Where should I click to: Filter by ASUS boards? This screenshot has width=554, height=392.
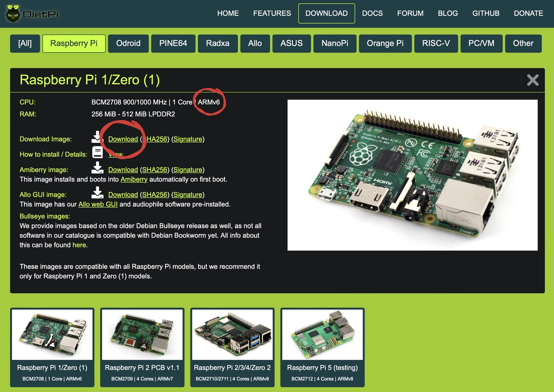[x=292, y=44]
